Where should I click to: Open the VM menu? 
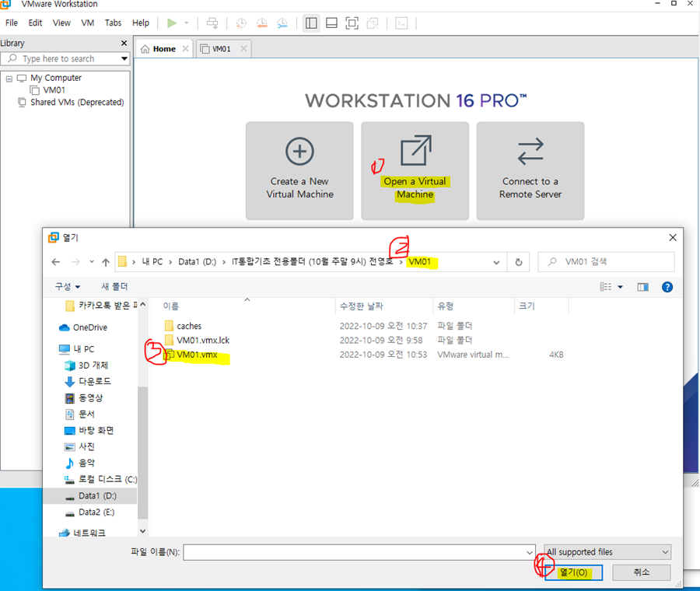pyautogui.click(x=87, y=23)
